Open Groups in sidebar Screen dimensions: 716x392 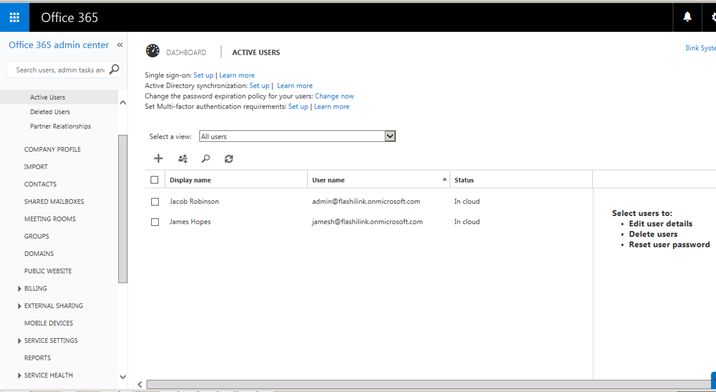coord(37,236)
